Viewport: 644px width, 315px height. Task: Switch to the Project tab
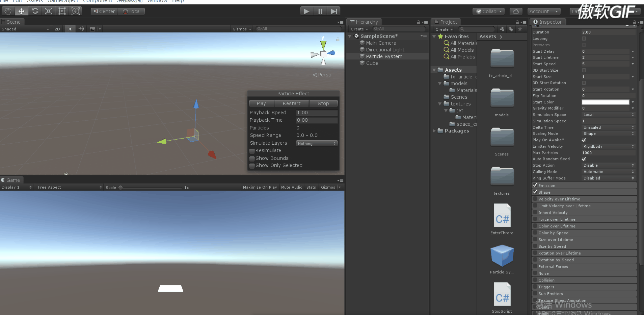click(446, 22)
